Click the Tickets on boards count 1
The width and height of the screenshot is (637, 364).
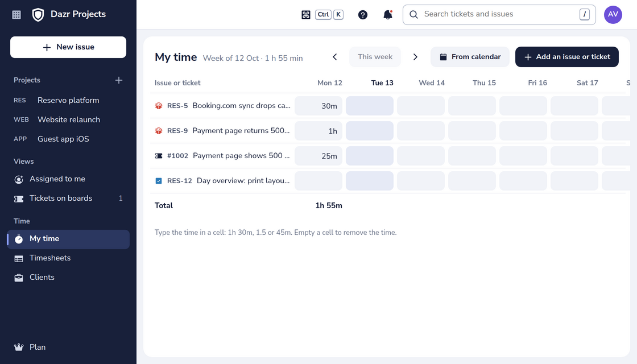(121, 198)
